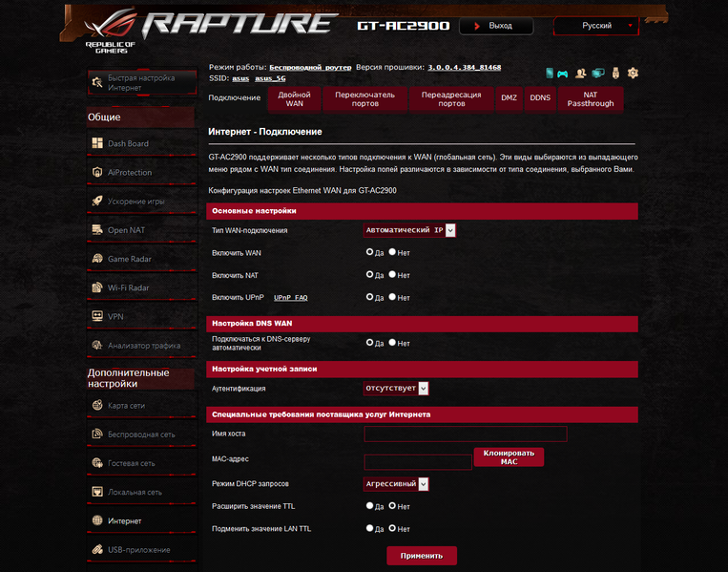728x572 pixels.
Task: Click the USB-приложение icon
Action: pyautogui.click(x=97, y=549)
